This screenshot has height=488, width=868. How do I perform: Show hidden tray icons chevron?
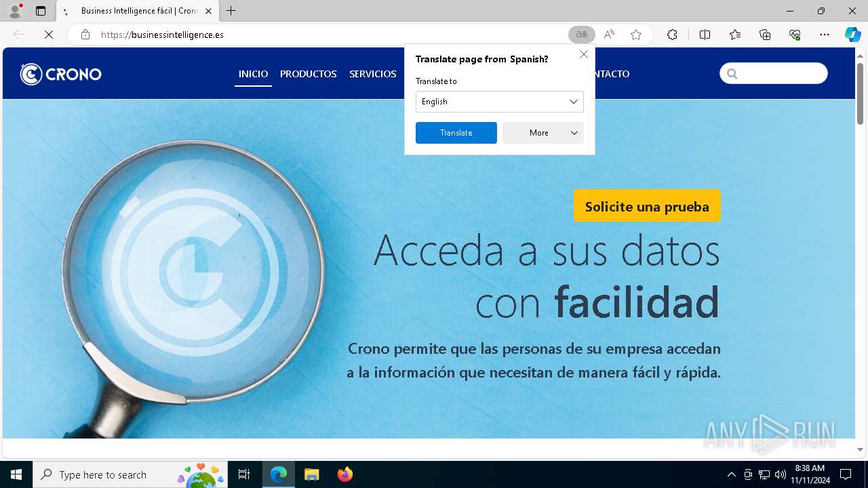point(731,474)
